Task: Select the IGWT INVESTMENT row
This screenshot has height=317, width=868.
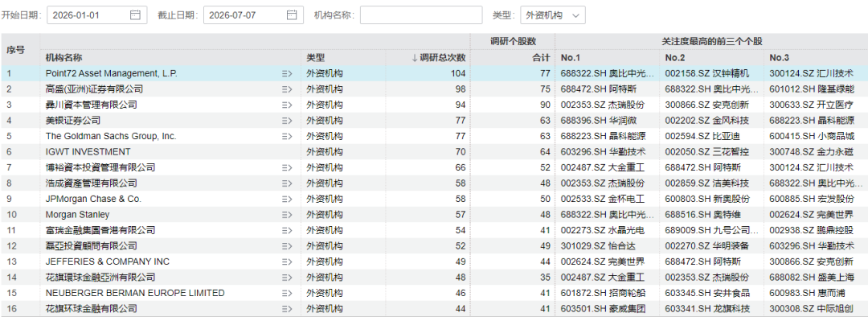Action: [434, 152]
